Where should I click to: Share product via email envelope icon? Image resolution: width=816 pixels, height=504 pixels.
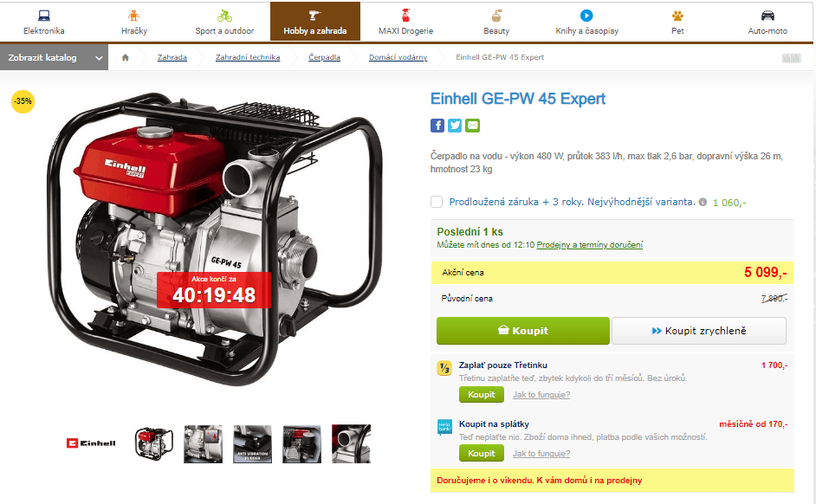click(472, 126)
